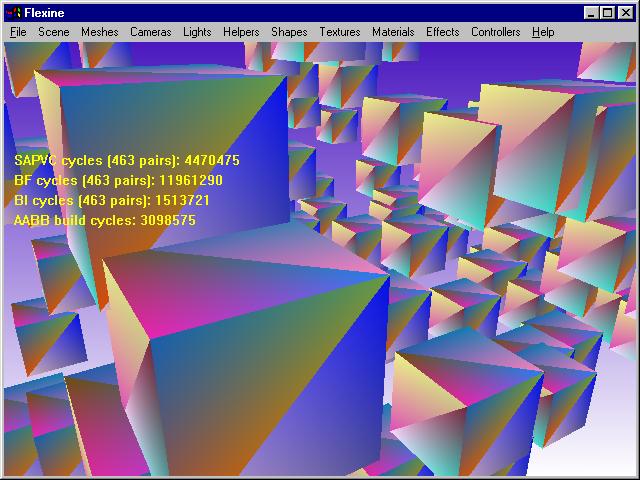This screenshot has height=480, width=640.
Task: Open the Helpers menu
Action: 241,32
